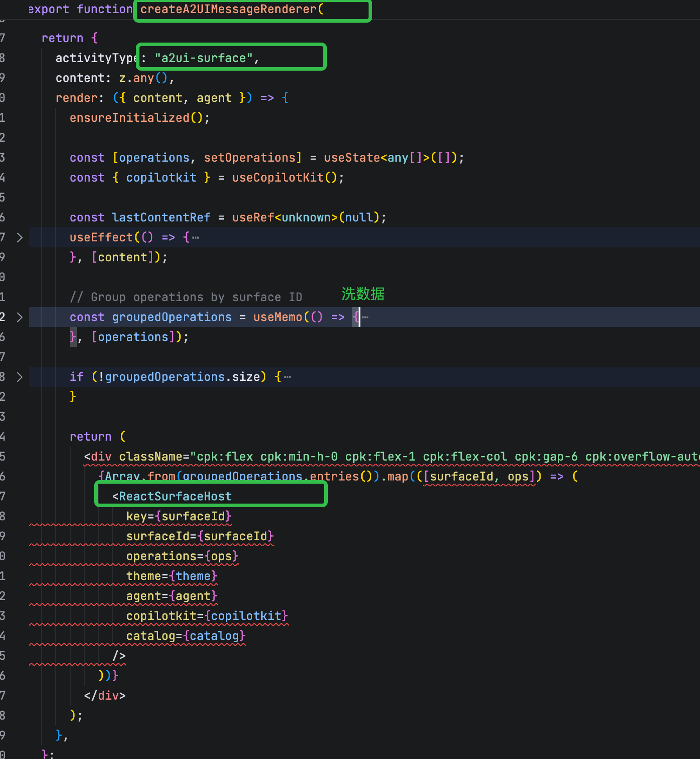This screenshot has height=759, width=700.
Task: Click the catalog={catalog} prop
Action: pos(186,636)
